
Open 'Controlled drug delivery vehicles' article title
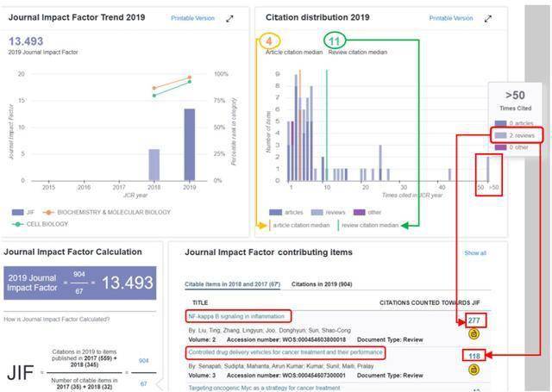point(285,352)
